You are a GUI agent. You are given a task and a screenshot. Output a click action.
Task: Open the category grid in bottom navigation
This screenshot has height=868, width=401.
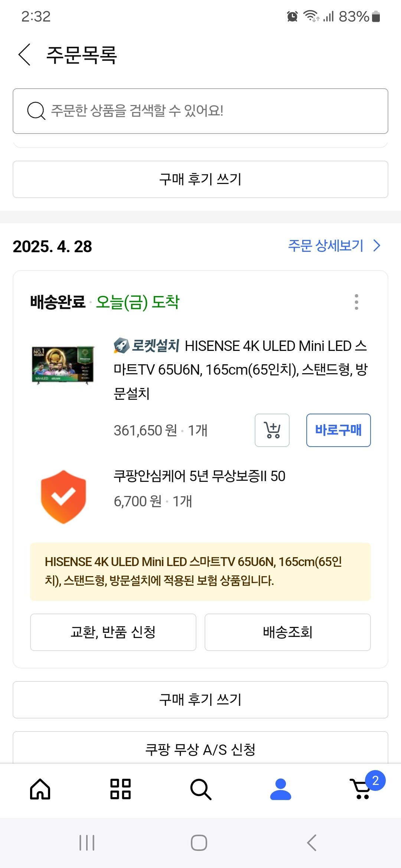pos(120,789)
